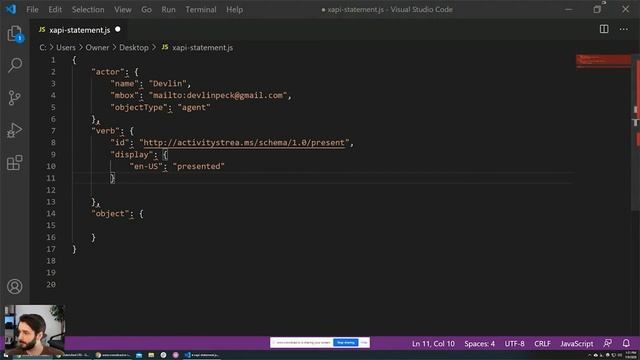The image size is (640, 360).
Task: Open the Extensions view
Action: [15, 162]
